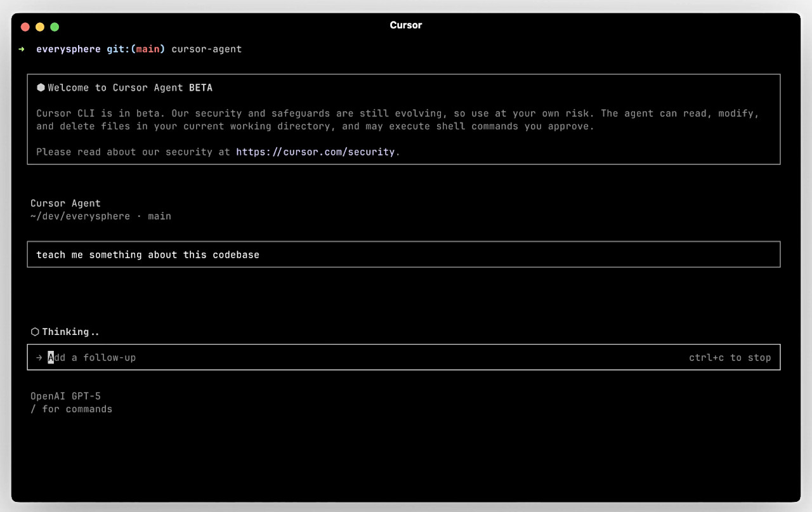
Task: Maximize window with the green button
Action: (55, 27)
